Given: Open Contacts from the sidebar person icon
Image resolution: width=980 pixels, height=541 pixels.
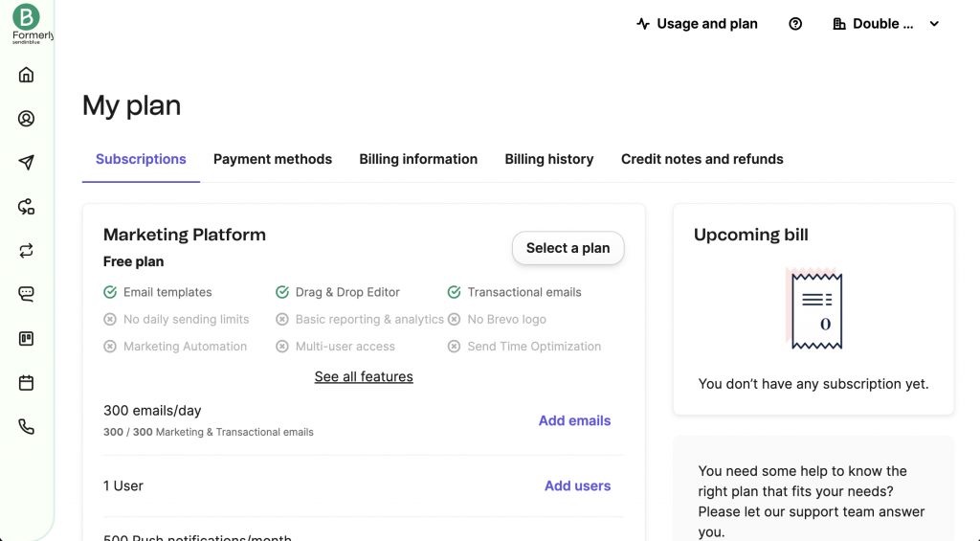Looking at the screenshot, I should coord(27,119).
